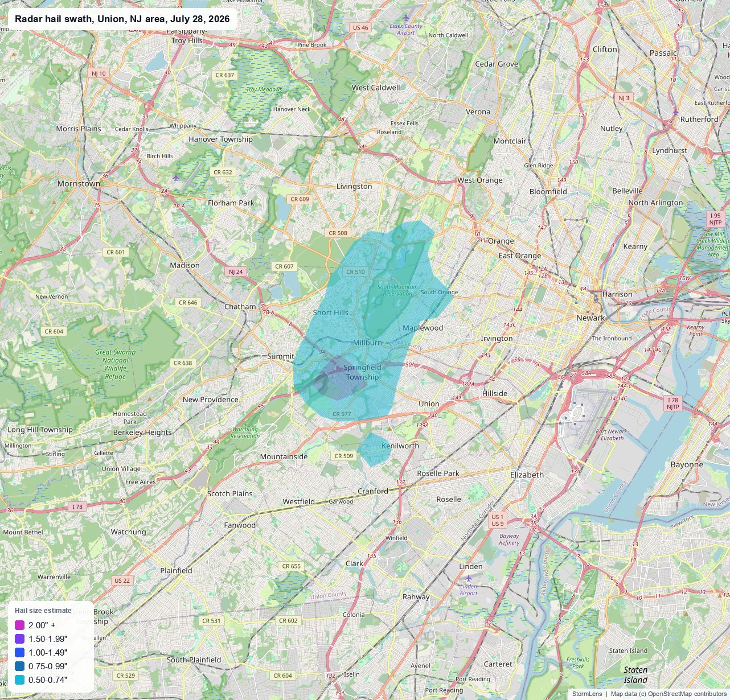
Task: Click the 'Millburn' map label
Action: (x=367, y=343)
